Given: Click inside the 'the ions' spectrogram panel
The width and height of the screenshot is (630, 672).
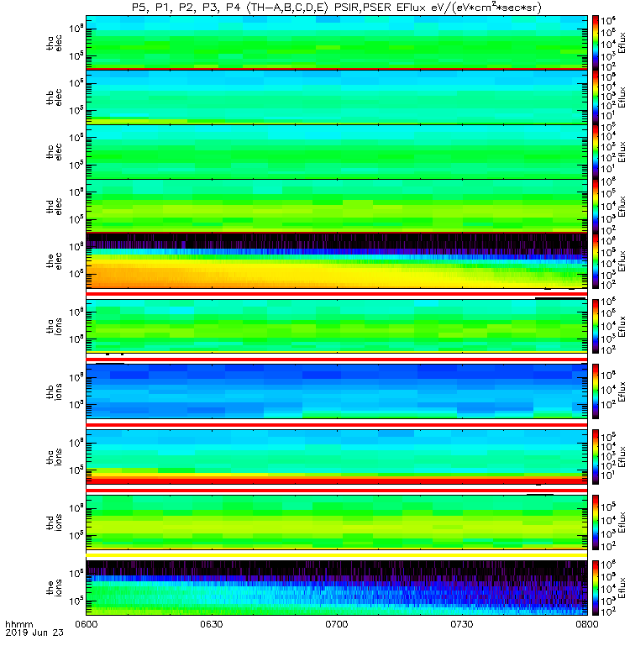Looking at the screenshot, I should pos(337,588).
